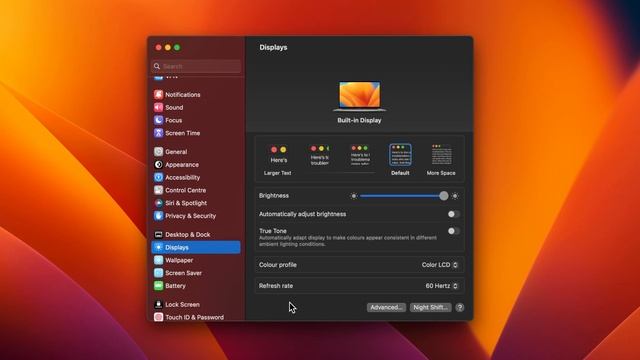This screenshot has height=360, width=640.
Task: Select the second resolution thumbnail after Larger Text
Action: pyautogui.click(x=320, y=156)
